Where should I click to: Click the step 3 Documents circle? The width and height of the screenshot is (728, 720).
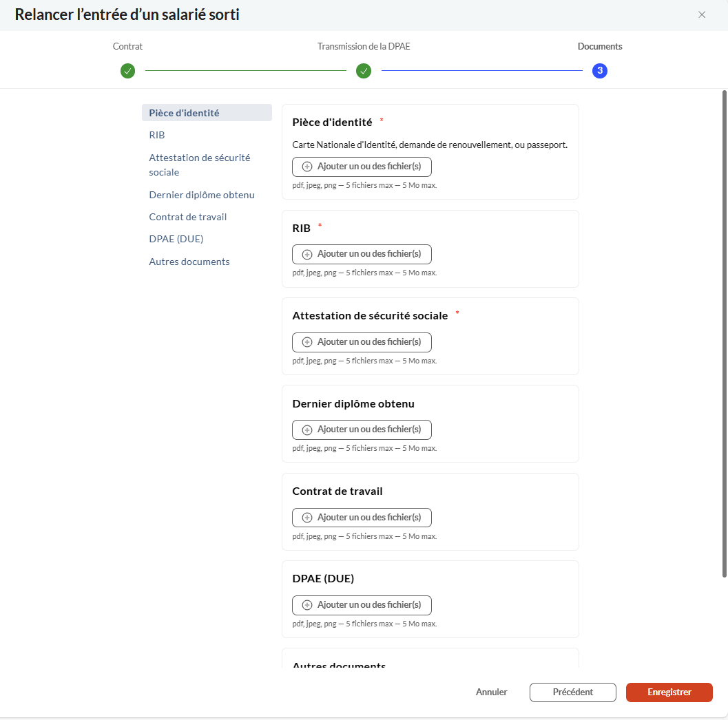[599, 71]
